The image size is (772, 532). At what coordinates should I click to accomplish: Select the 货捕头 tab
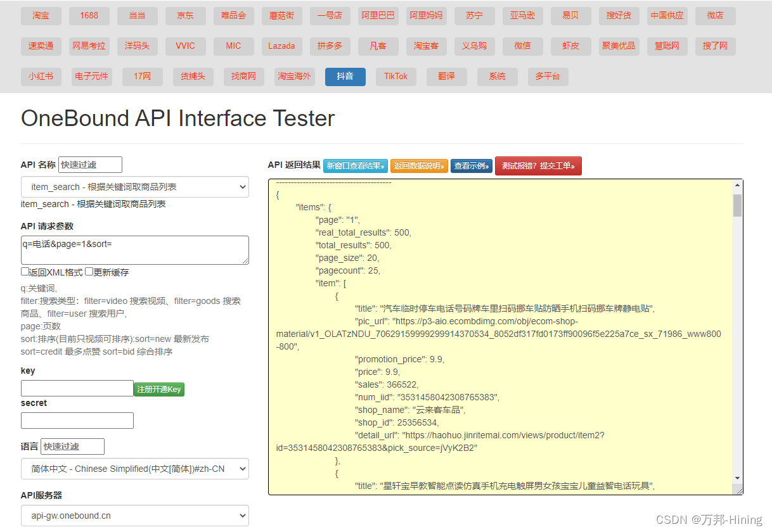pyautogui.click(x=193, y=77)
